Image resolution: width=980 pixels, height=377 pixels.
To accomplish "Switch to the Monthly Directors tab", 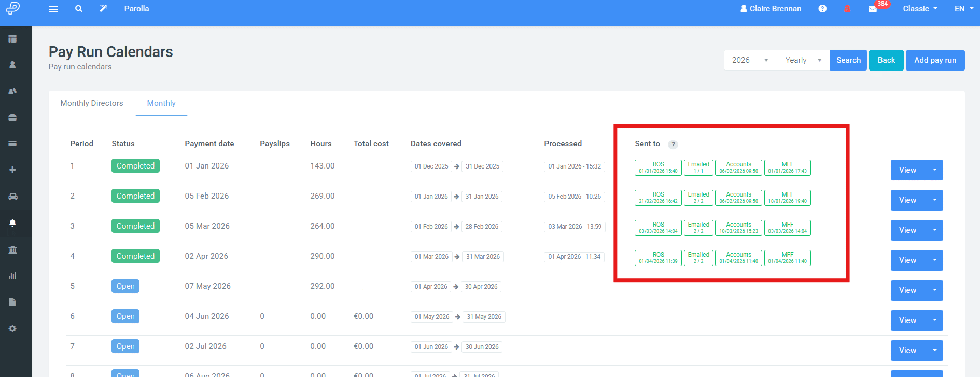I will 92,103.
